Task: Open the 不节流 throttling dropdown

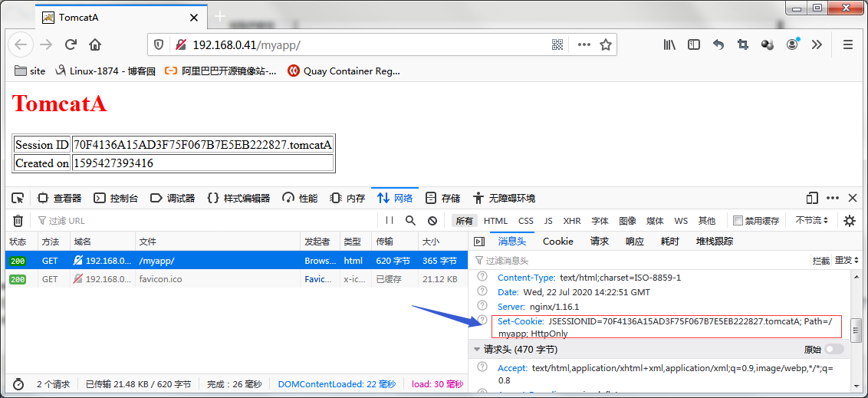Action: [x=811, y=220]
